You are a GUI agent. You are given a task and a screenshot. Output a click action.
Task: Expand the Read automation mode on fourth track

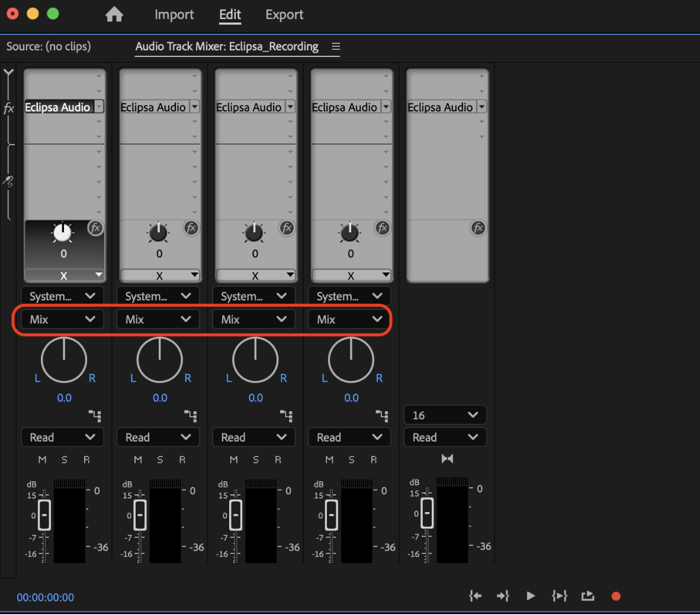pyautogui.click(x=349, y=437)
